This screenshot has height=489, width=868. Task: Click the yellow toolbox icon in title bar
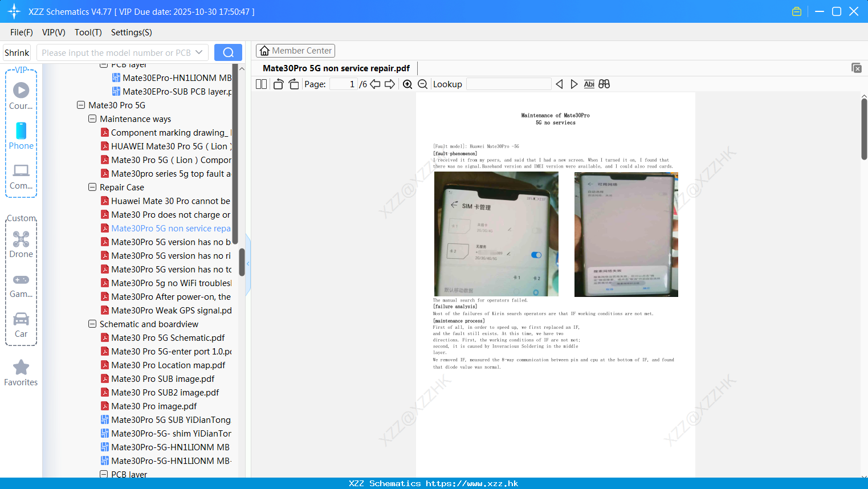797,11
